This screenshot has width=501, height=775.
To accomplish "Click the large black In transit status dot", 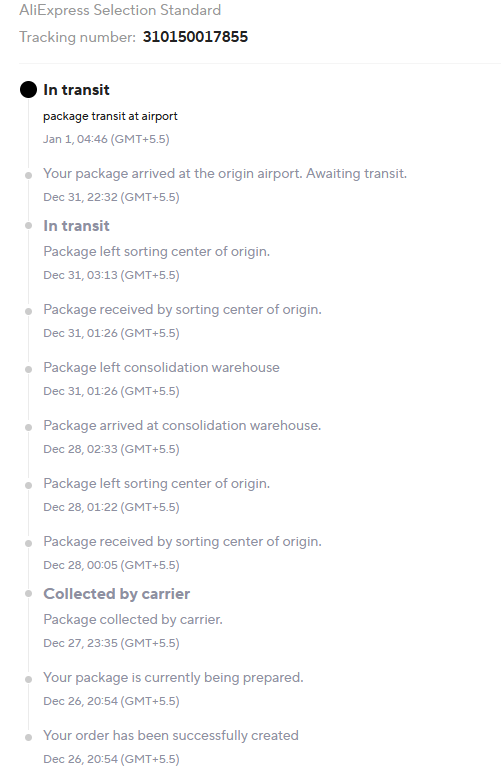I will point(28,89).
